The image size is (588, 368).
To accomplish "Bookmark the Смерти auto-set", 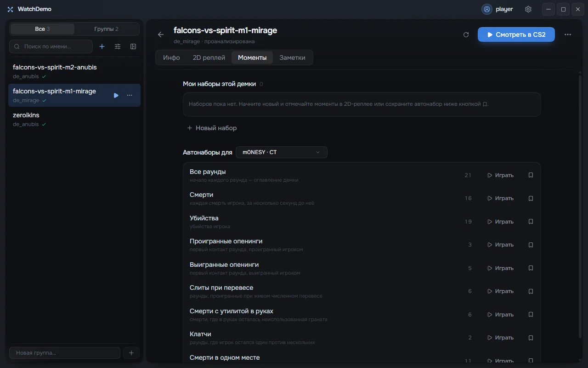I will tap(531, 198).
